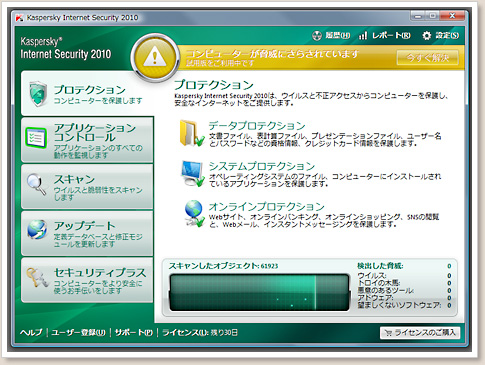Click the ユーザー登録(U) link
Image resolution: width=485 pixels, height=365 pixels.
click(78, 332)
